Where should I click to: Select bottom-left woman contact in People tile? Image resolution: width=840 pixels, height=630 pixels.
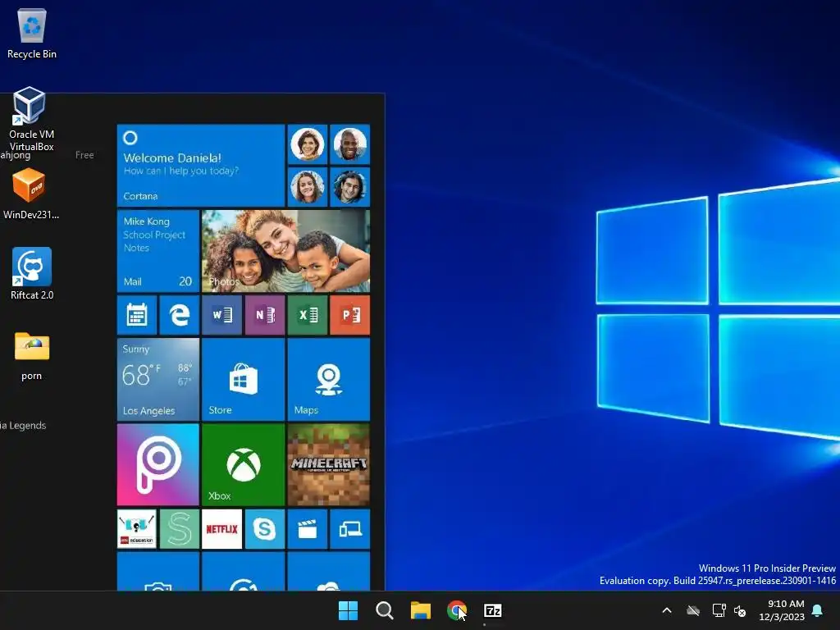(x=308, y=187)
